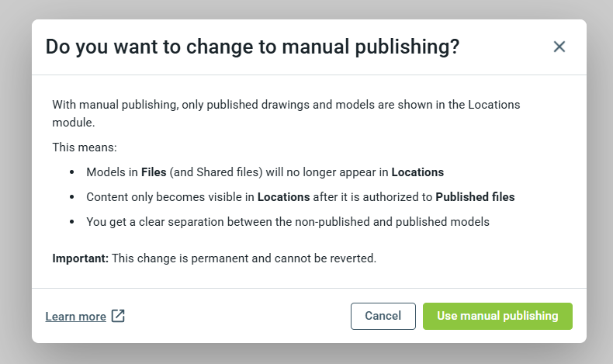Click bold Locations in the second bullet
This screenshot has width=613, height=364.
click(283, 196)
